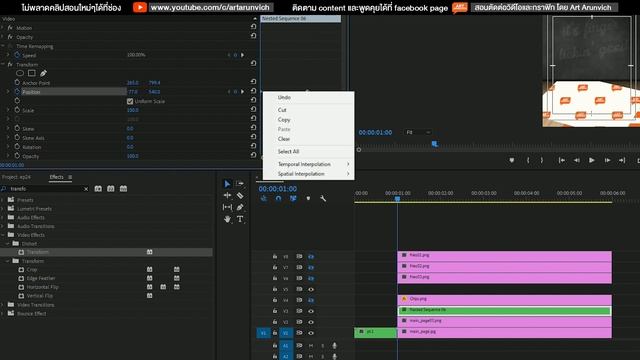640x360 pixels.
Task: Toggle V1 track output eye
Action: 311,333
